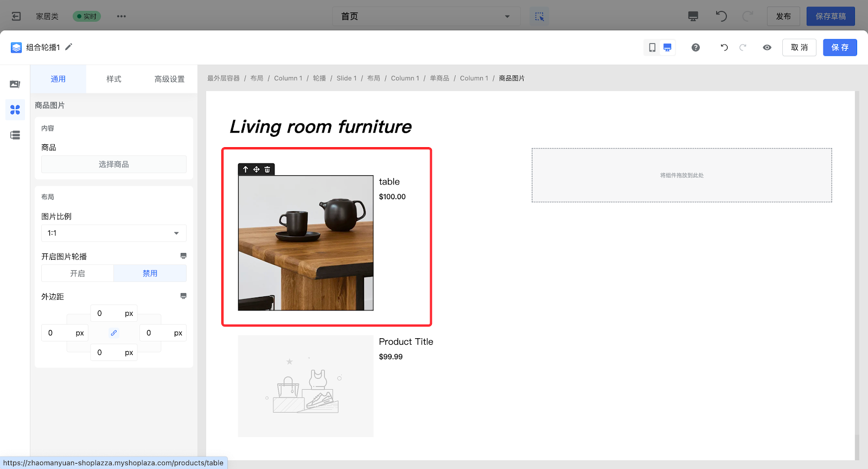Click 单商品 in the breadcrumb

pyautogui.click(x=439, y=78)
